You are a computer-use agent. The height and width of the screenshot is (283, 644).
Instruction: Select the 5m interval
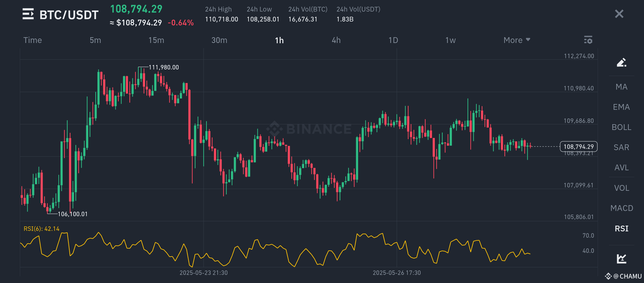95,40
